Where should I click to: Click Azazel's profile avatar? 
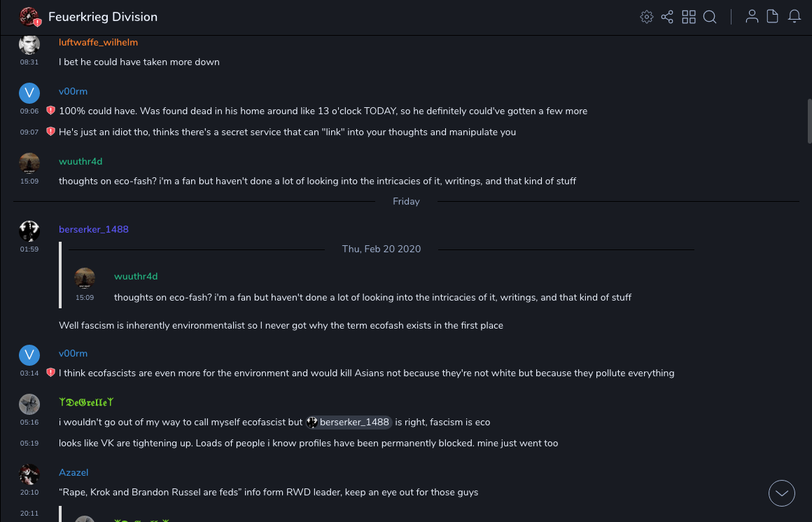(29, 474)
